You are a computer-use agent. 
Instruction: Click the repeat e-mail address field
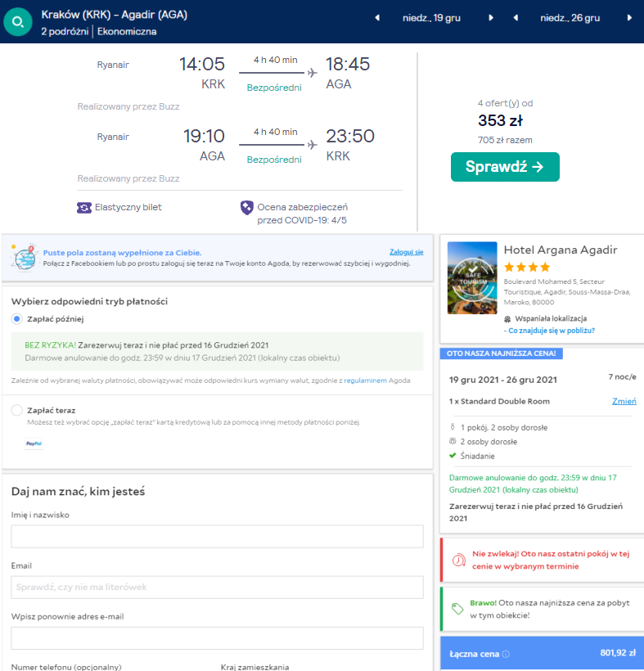coord(218,638)
